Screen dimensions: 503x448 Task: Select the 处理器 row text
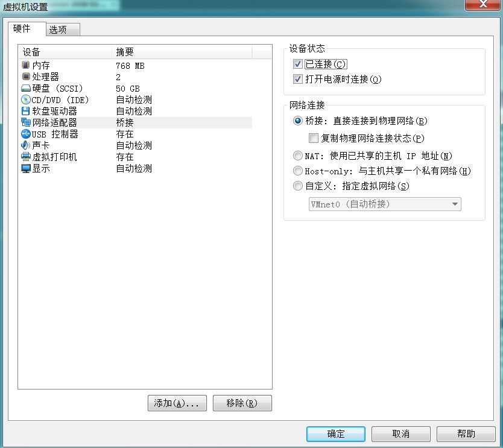pyautogui.click(x=46, y=77)
